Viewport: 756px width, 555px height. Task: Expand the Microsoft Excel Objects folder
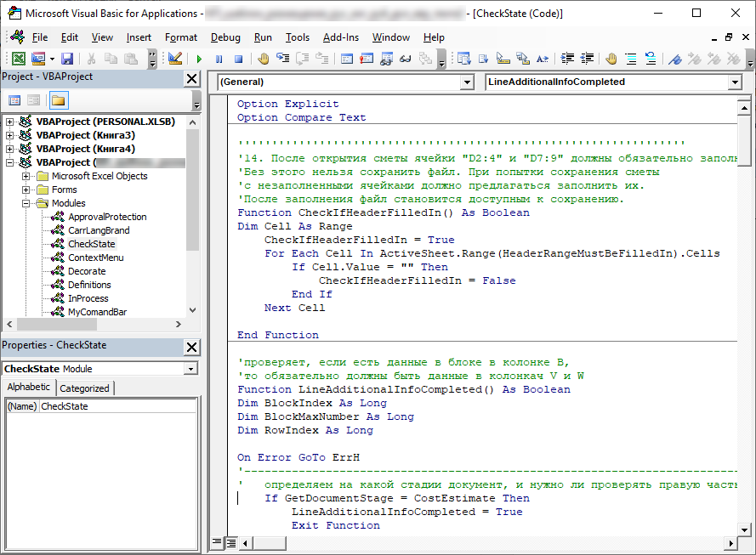point(26,176)
